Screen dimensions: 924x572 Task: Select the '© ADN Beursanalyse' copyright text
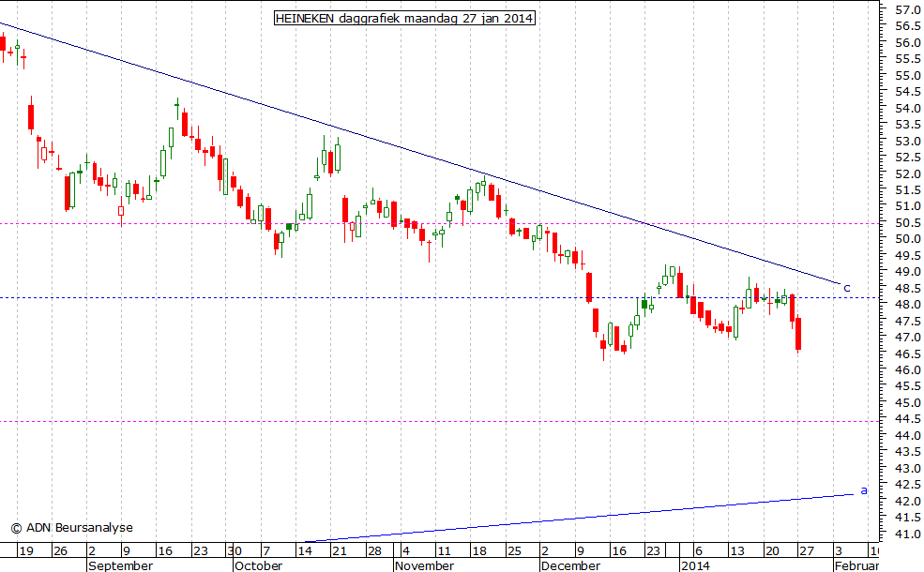pos(72,528)
